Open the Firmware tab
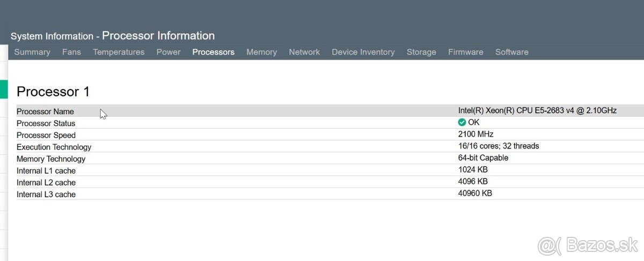Image resolution: width=644 pixels, height=261 pixels. tap(466, 52)
